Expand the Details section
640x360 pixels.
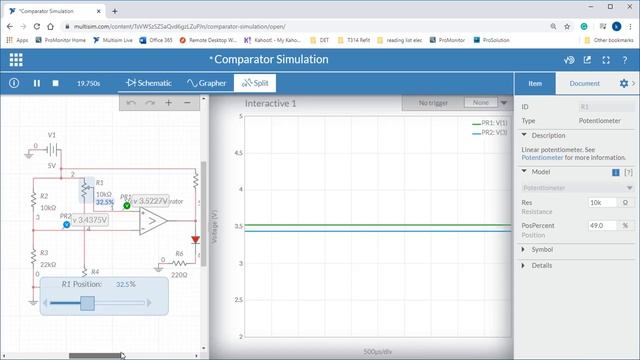pos(524,265)
